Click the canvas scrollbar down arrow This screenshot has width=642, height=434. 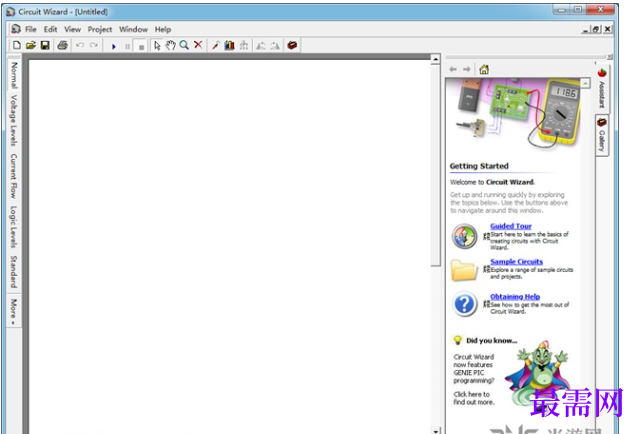pos(436,431)
